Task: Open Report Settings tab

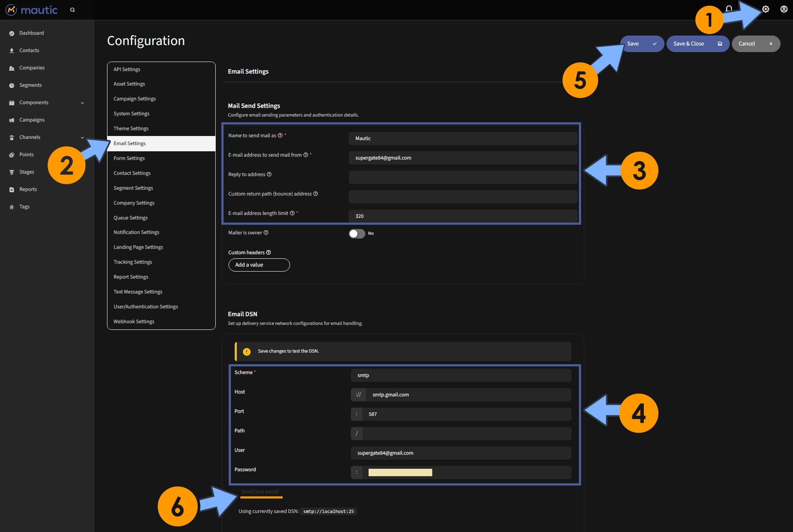Action: click(x=161, y=277)
